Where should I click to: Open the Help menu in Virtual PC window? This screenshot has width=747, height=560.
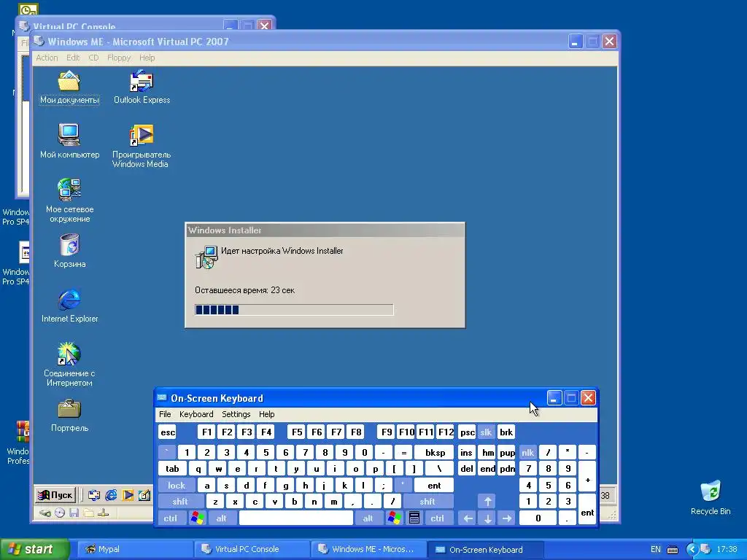tap(147, 58)
